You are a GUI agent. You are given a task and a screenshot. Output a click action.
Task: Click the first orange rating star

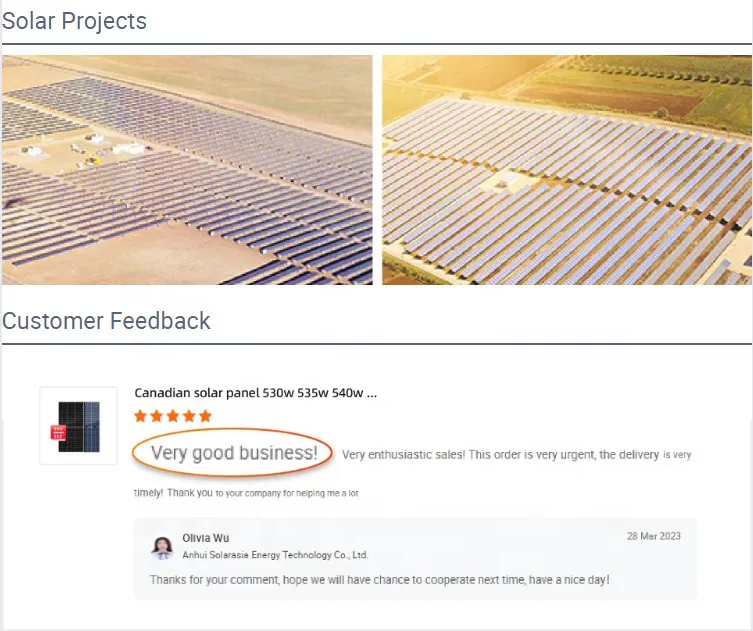pos(141,416)
